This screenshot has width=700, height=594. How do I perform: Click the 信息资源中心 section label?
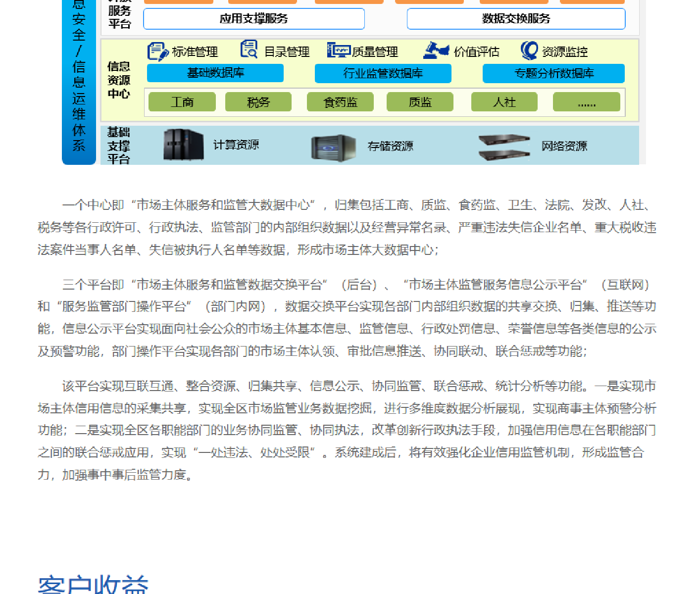pos(119,80)
